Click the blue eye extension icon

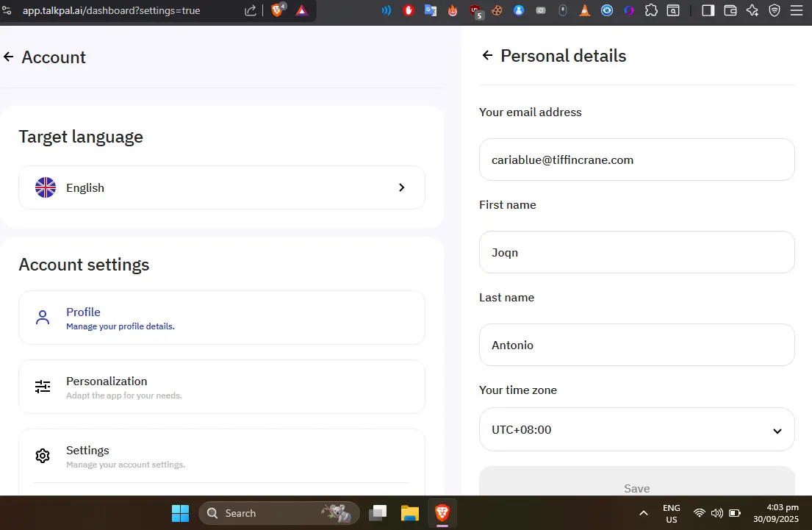tap(607, 10)
